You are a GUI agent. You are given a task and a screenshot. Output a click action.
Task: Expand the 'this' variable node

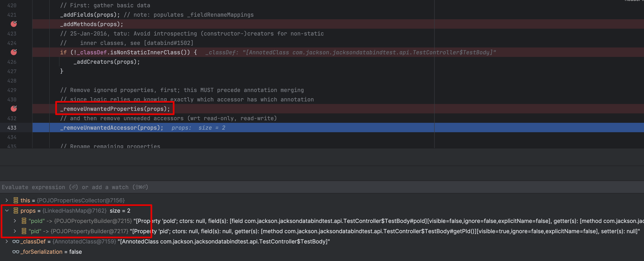7,200
